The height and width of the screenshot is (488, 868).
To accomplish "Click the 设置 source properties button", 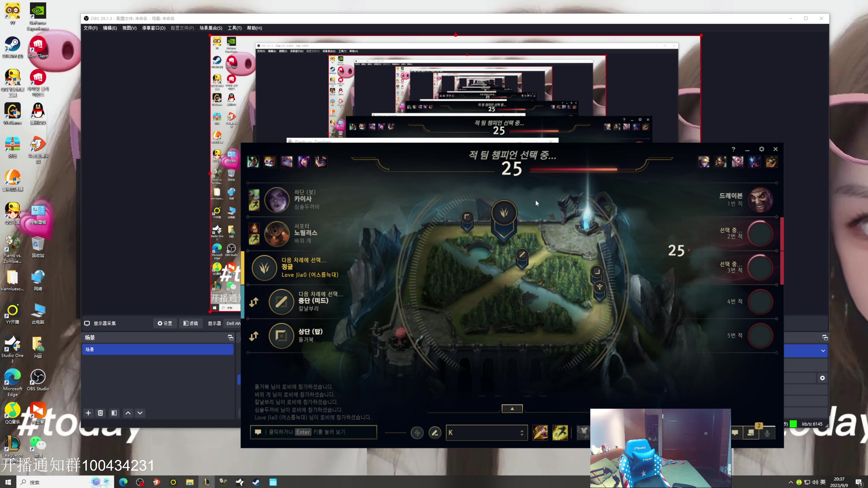I will coord(165,323).
